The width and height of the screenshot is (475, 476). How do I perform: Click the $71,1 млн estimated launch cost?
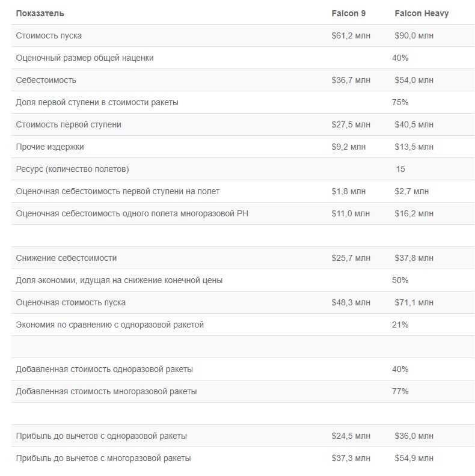[x=414, y=302]
